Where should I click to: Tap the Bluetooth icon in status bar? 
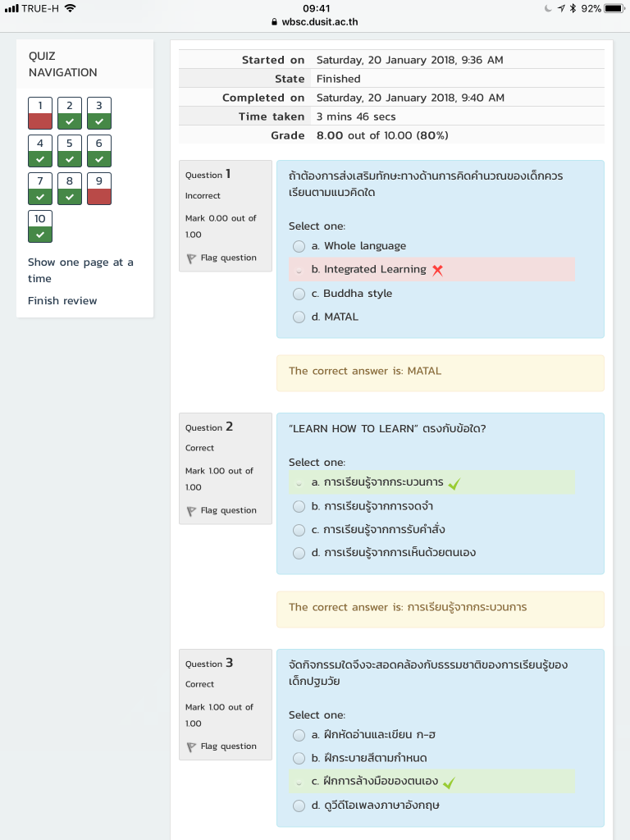(x=571, y=8)
